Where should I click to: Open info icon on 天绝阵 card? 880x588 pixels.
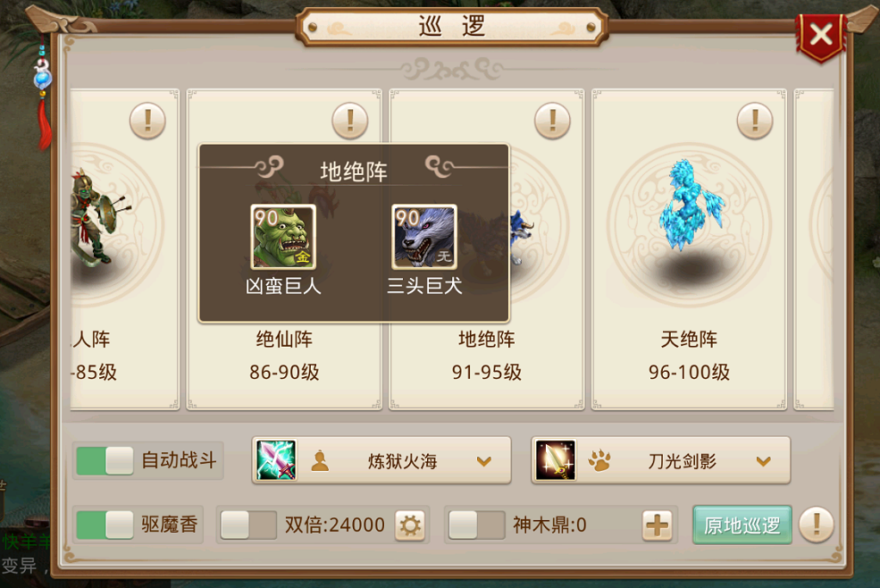coord(755,120)
